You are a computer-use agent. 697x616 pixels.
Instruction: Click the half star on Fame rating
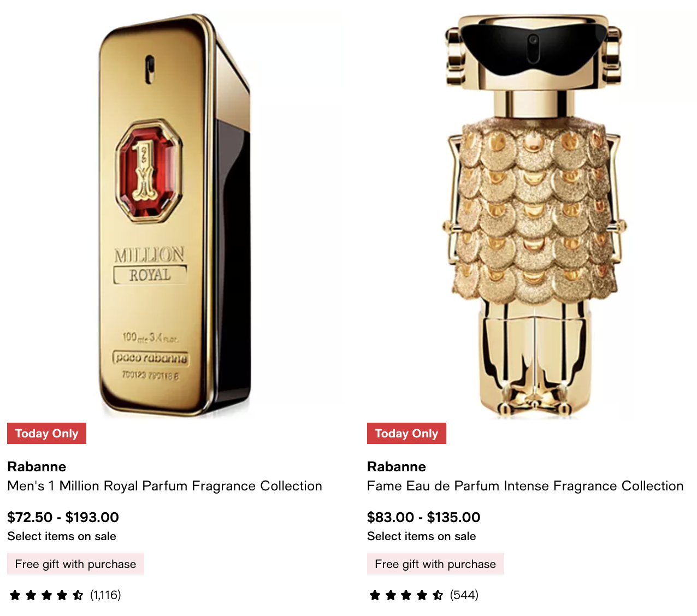click(x=438, y=595)
